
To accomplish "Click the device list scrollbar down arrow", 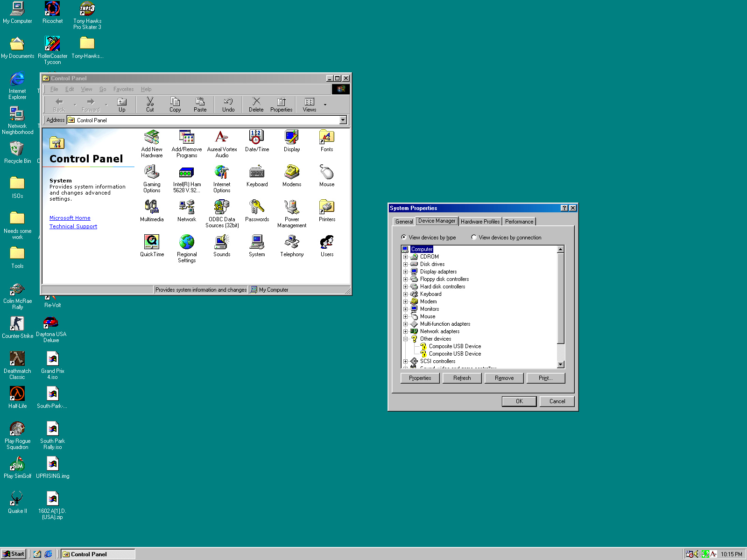I will (561, 364).
